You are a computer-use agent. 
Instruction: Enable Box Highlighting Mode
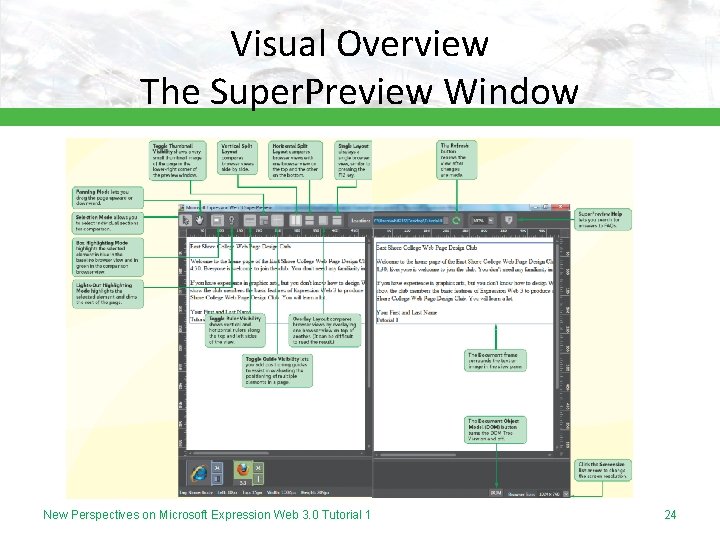[x=218, y=220]
